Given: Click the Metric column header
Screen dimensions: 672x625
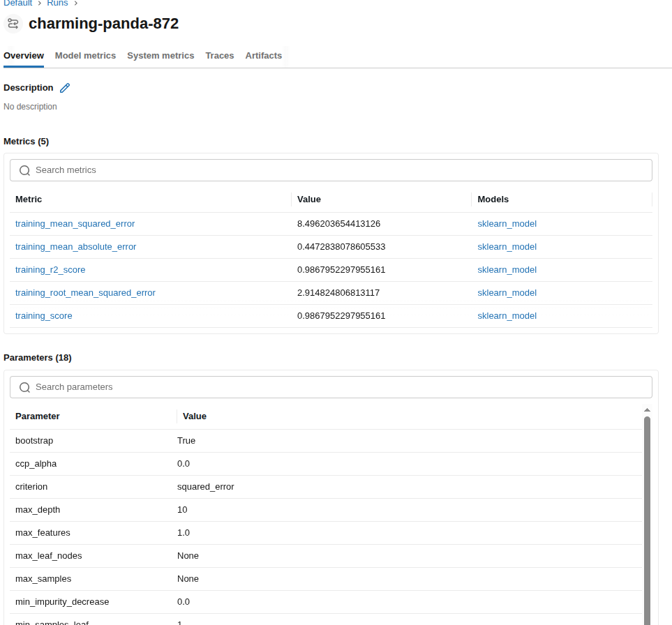Looking at the screenshot, I should (x=29, y=199).
